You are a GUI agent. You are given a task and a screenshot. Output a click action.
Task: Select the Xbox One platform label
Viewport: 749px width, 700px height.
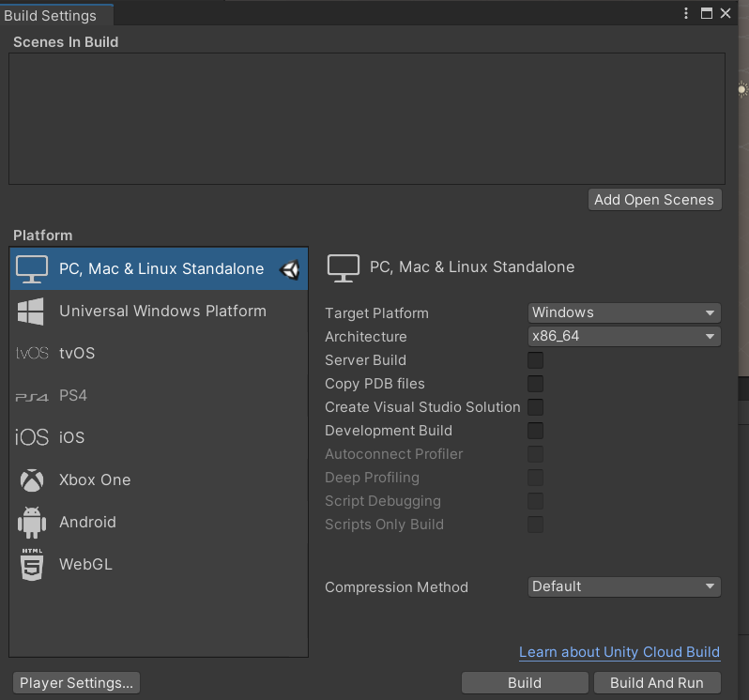[x=95, y=479]
